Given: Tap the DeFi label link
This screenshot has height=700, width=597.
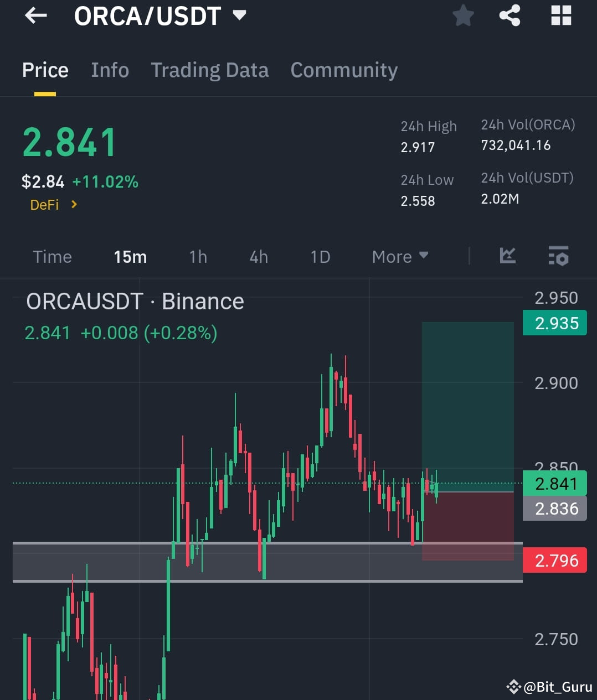Looking at the screenshot, I should (44, 204).
